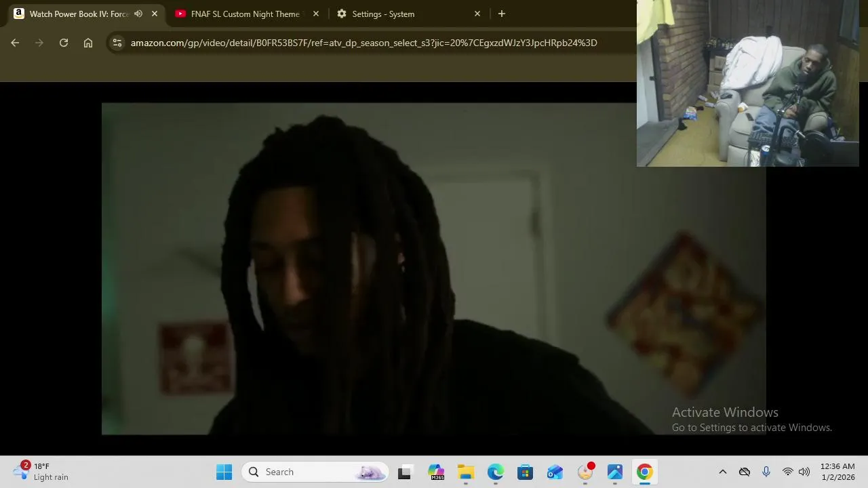View site information for amazon.com
The width and height of the screenshot is (868, 488).
pyautogui.click(x=117, y=43)
